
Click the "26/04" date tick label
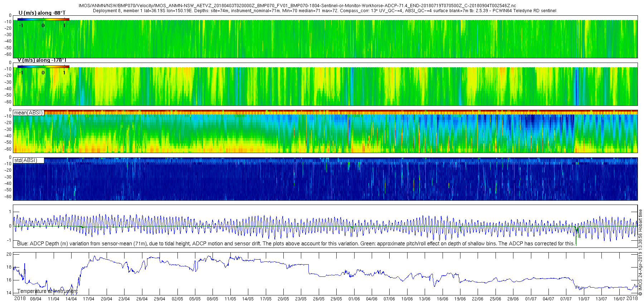(x=142, y=299)
